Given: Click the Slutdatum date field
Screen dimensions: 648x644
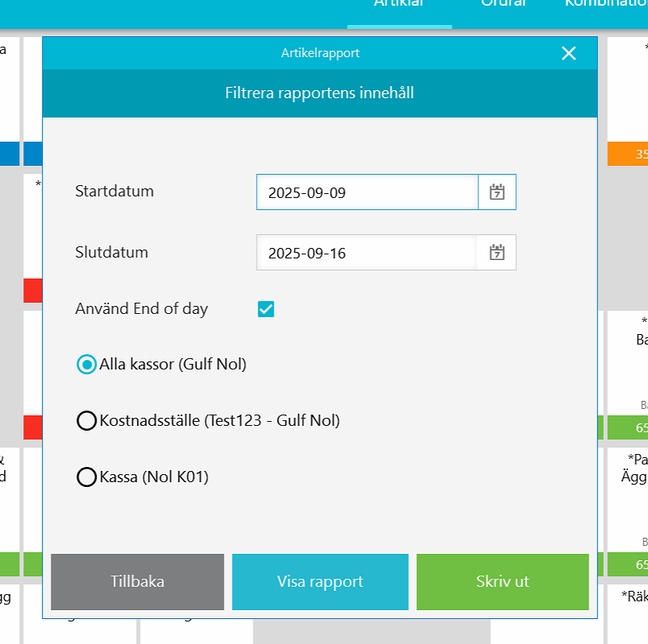Looking at the screenshot, I should coord(367,253).
